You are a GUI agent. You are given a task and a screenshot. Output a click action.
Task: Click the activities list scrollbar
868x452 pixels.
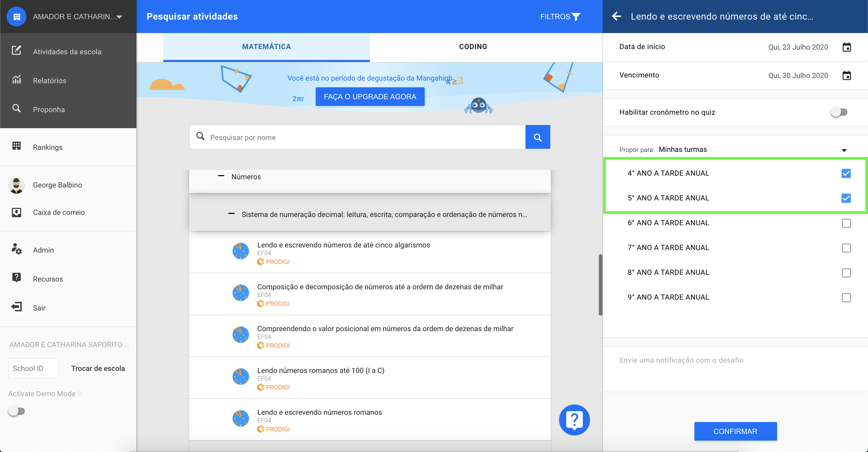point(600,285)
